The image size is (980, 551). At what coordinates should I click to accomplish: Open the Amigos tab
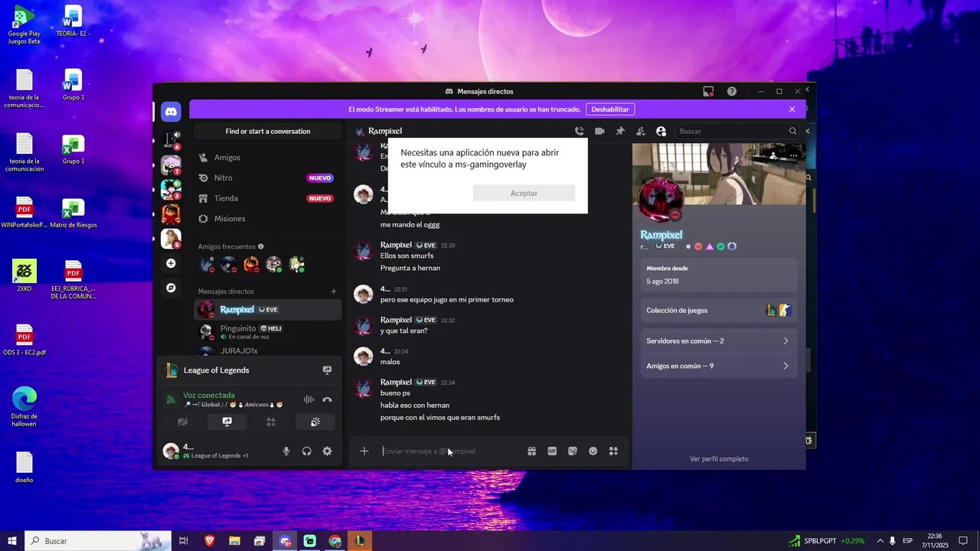click(268, 157)
